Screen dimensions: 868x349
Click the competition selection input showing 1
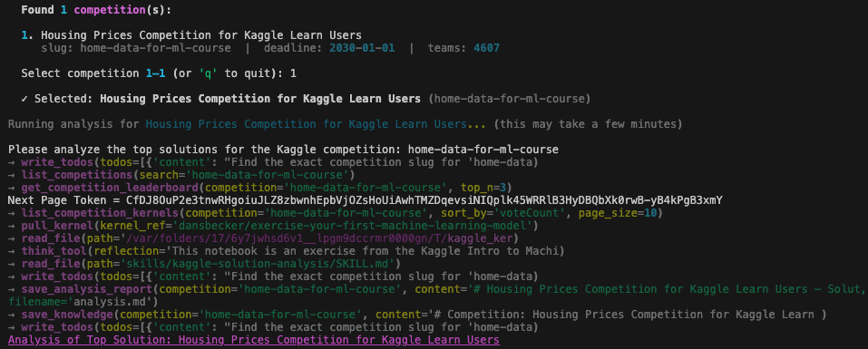click(x=293, y=73)
